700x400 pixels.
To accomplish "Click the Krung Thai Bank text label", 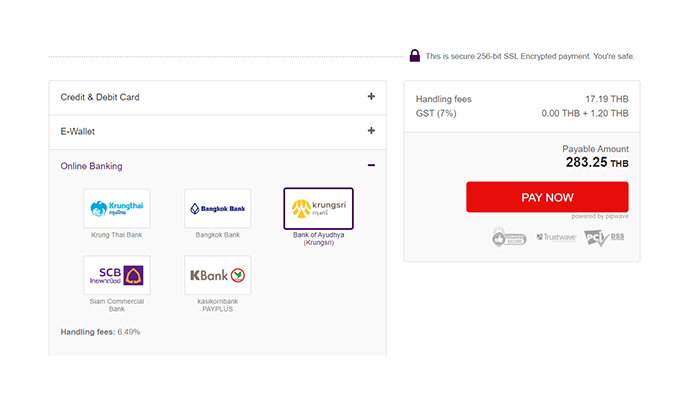I will (117, 235).
